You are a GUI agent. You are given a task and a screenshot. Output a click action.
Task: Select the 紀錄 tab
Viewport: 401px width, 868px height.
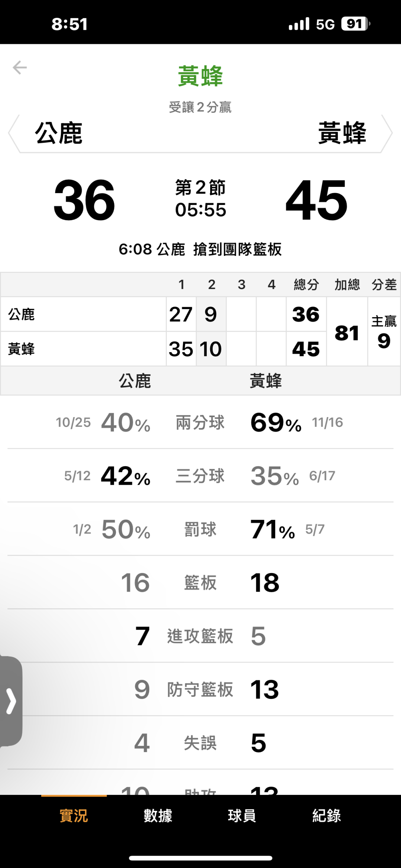pos(326,816)
